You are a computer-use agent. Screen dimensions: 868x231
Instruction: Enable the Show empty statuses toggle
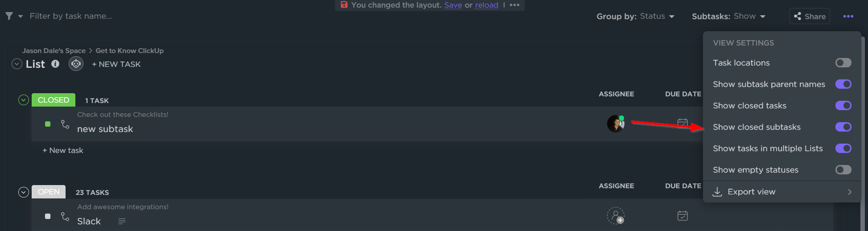pos(843,170)
